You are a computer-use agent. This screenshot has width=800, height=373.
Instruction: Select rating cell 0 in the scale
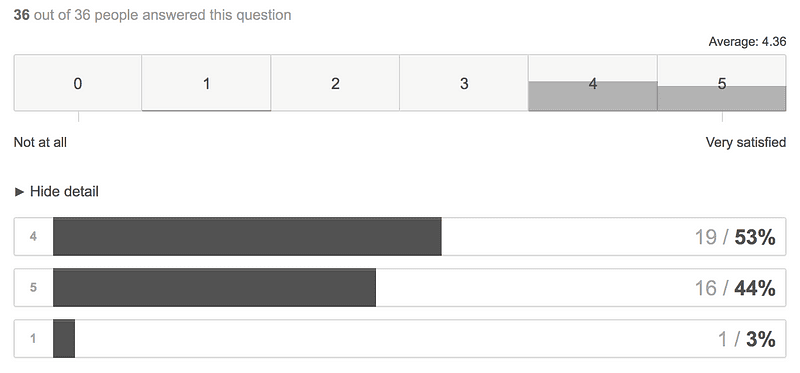pyautogui.click(x=78, y=83)
